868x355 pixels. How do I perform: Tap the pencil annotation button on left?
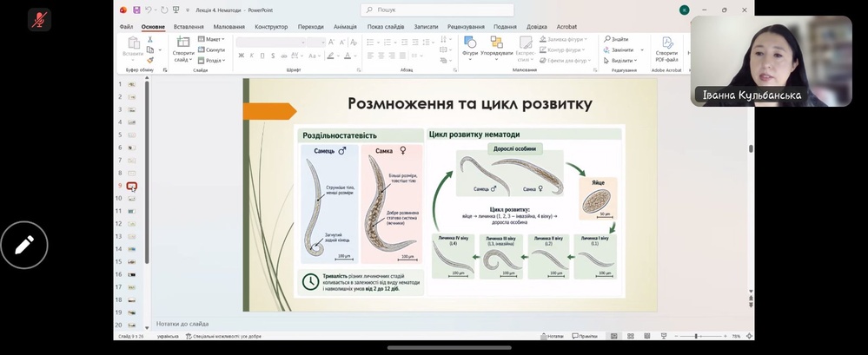[24, 245]
